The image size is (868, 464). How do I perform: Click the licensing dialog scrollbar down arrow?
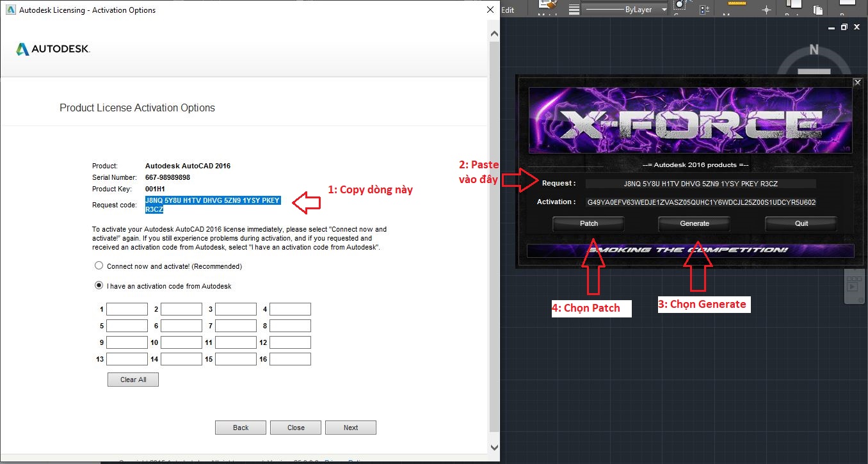494,447
